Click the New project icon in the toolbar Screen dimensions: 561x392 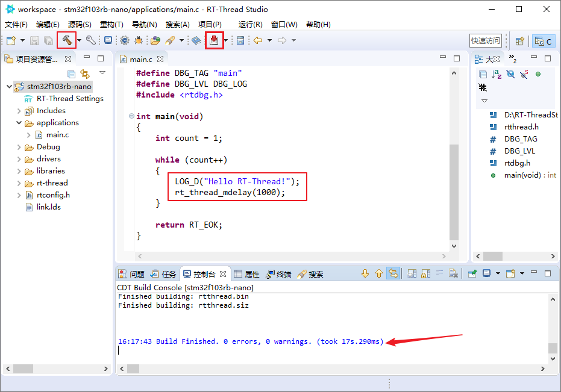[11, 40]
